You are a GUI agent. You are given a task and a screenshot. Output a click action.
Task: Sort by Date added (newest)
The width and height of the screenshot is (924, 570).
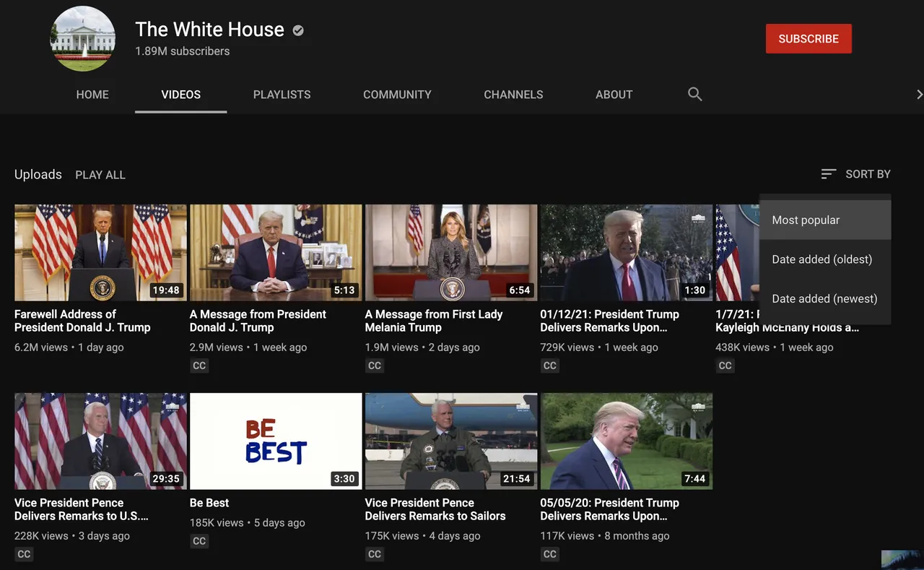click(825, 298)
